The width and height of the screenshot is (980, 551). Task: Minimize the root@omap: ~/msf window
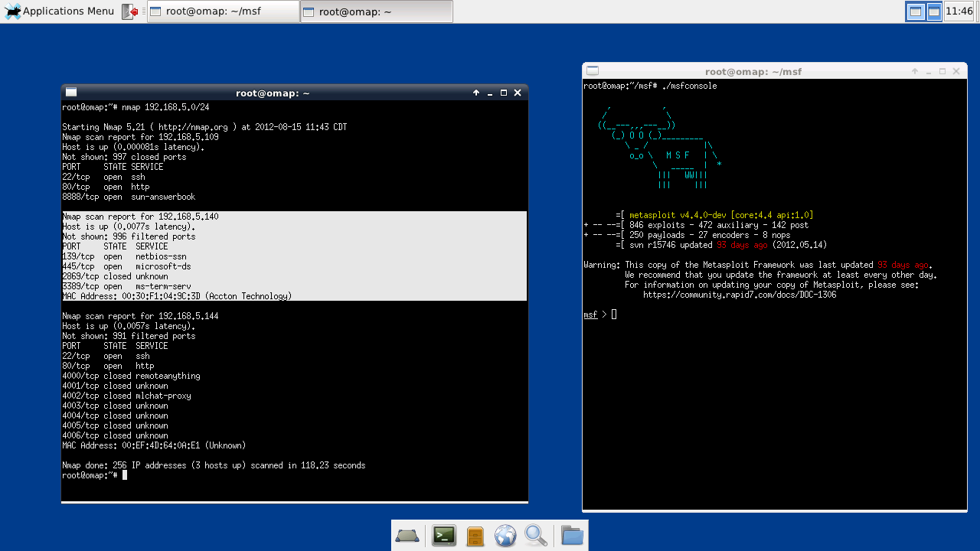click(929, 71)
